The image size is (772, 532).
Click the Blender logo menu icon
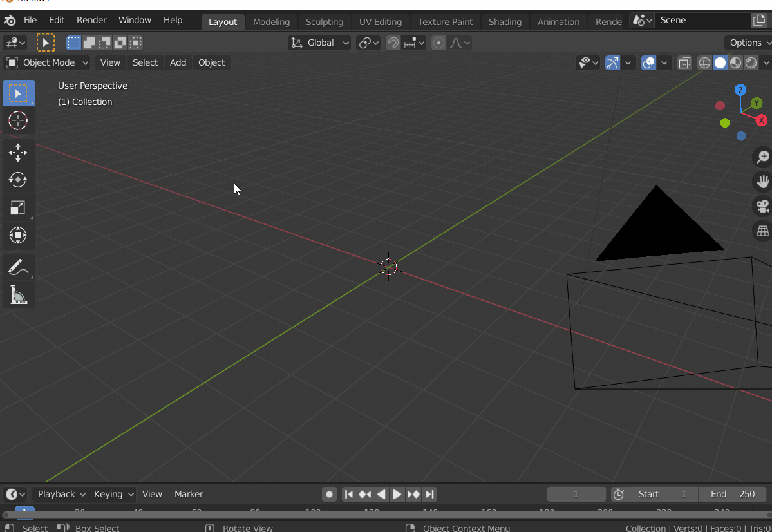pos(10,20)
